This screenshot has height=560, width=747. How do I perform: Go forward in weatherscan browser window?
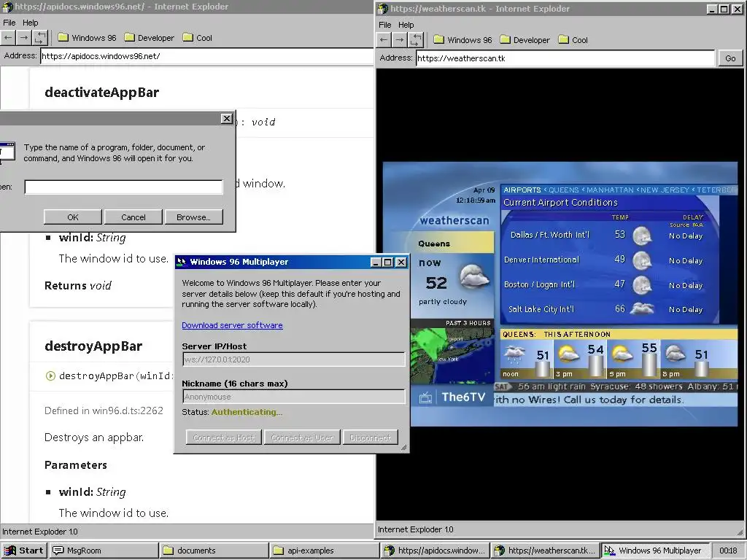click(400, 40)
